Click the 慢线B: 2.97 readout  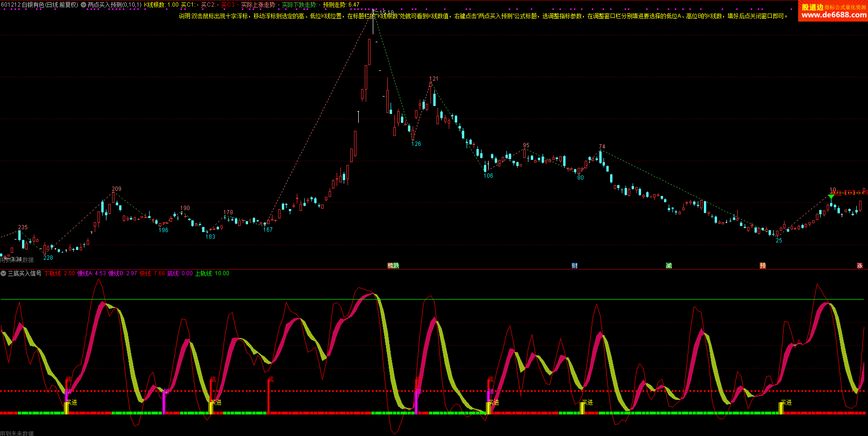123,273
